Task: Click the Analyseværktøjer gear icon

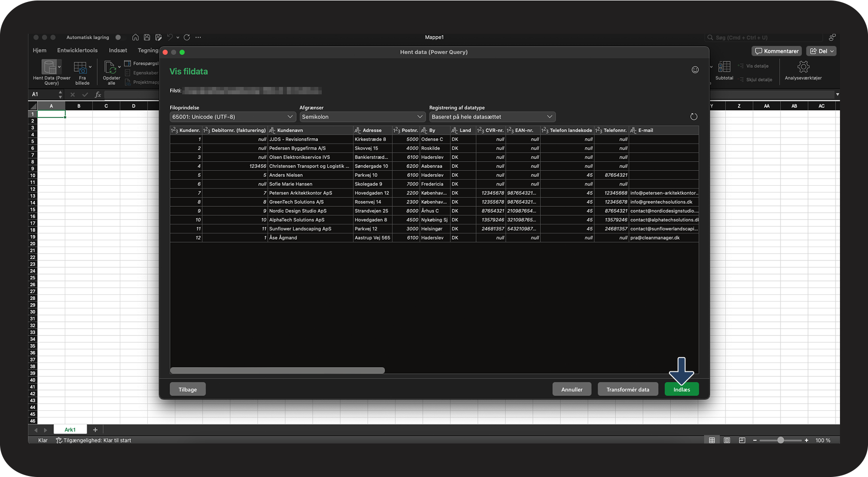Action: [803, 67]
